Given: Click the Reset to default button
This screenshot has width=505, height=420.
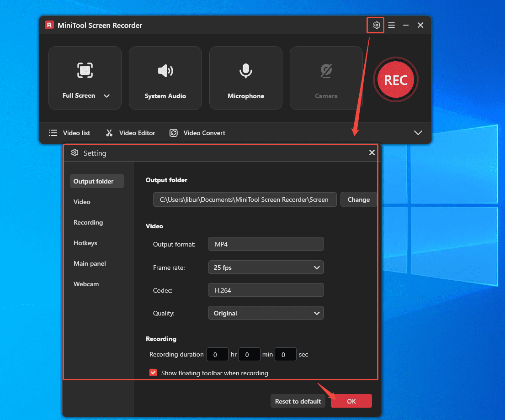Looking at the screenshot, I should [x=298, y=401].
